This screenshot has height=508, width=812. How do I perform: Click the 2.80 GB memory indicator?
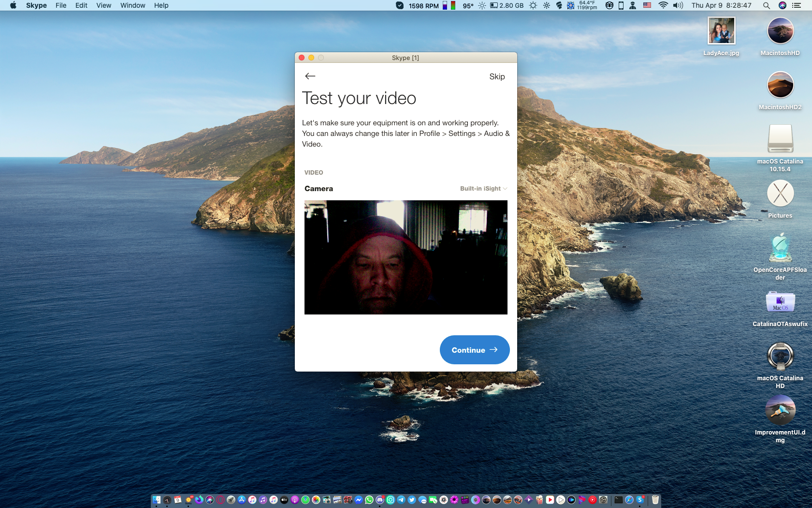[x=507, y=5]
